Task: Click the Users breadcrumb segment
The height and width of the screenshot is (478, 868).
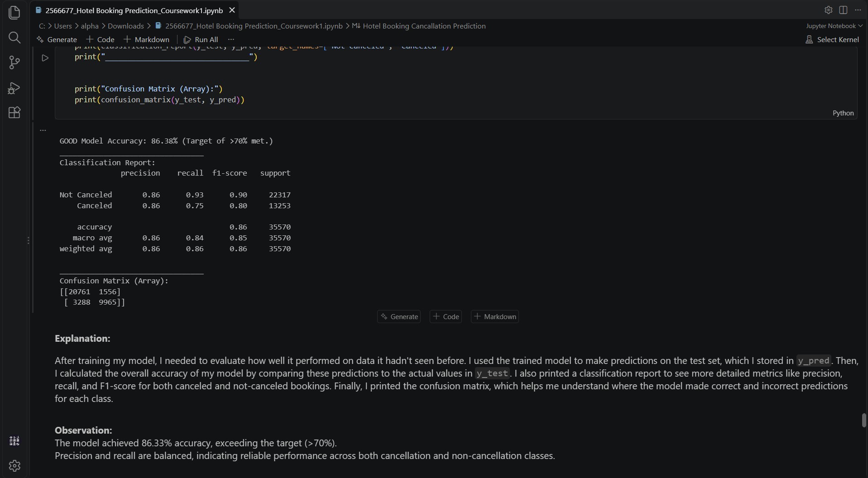Action: [63, 26]
